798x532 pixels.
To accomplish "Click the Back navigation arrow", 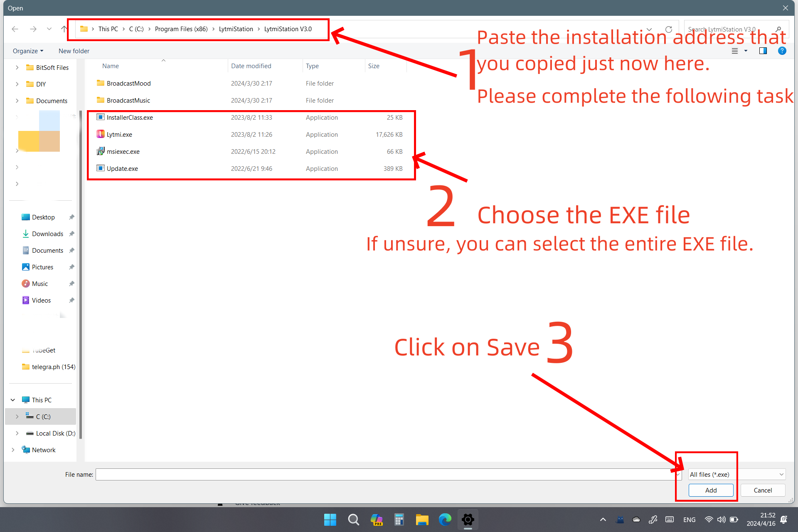I will click(15, 29).
